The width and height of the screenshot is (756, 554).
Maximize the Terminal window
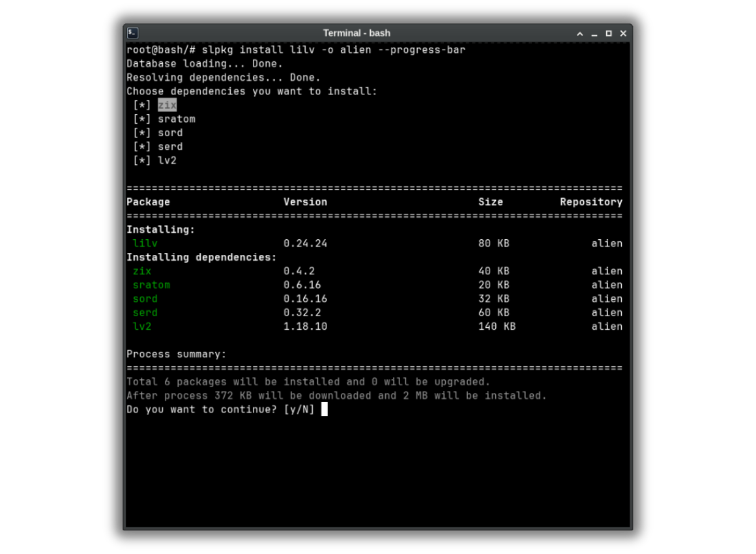(x=609, y=33)
